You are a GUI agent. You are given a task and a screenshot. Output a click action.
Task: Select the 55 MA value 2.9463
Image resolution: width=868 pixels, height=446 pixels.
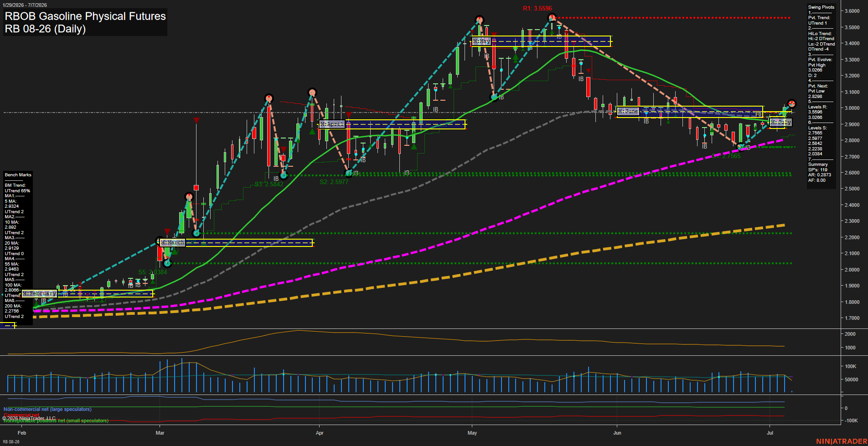[x=12, y=269]
